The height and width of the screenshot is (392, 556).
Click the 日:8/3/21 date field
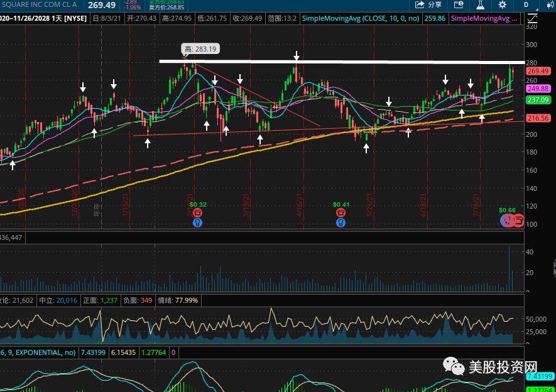point(107,18)
